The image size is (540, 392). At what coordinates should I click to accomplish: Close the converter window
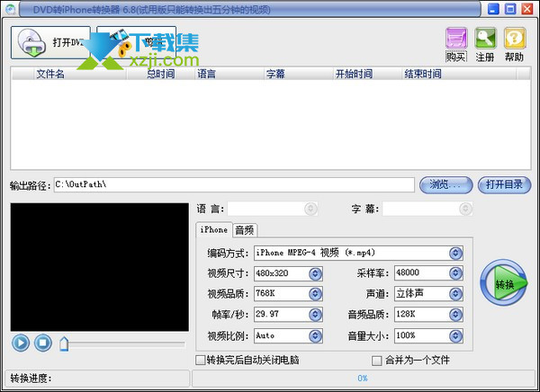point(527,9)
